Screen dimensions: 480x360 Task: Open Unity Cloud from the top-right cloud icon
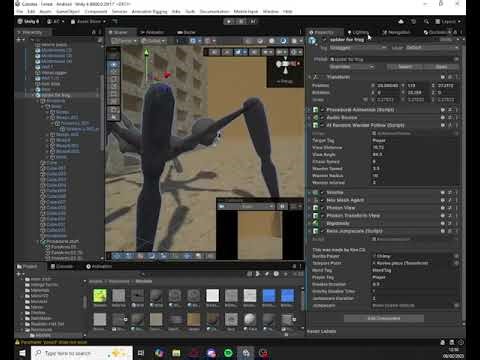pos(401,21)
